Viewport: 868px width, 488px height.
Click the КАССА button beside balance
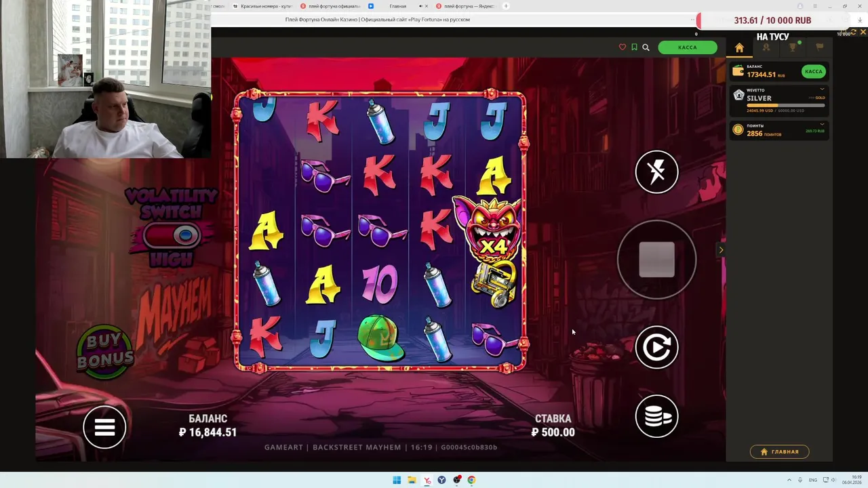pyautogui.click(x=813, y=71)
